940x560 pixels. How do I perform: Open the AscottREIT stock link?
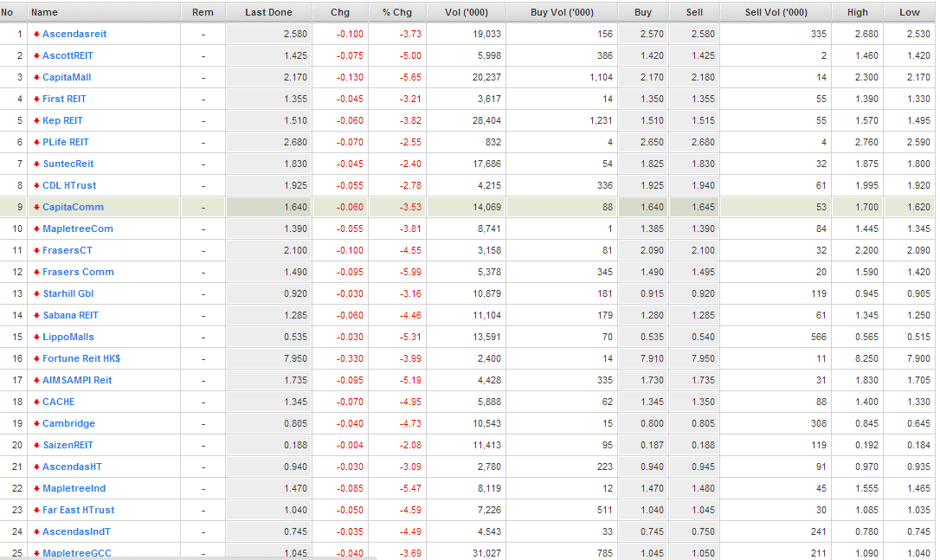(x=68, y=55)
